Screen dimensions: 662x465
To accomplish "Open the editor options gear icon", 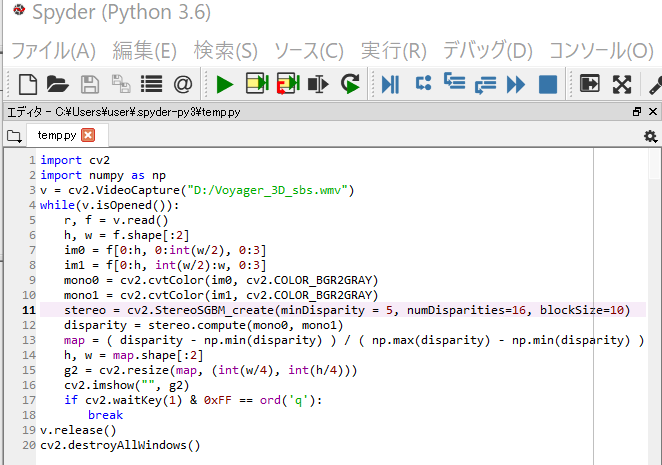I will 650,136.
